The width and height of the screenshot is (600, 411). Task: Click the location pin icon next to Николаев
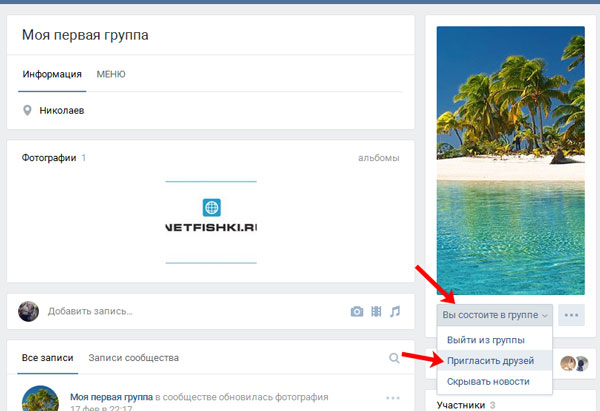click(26, 110)
